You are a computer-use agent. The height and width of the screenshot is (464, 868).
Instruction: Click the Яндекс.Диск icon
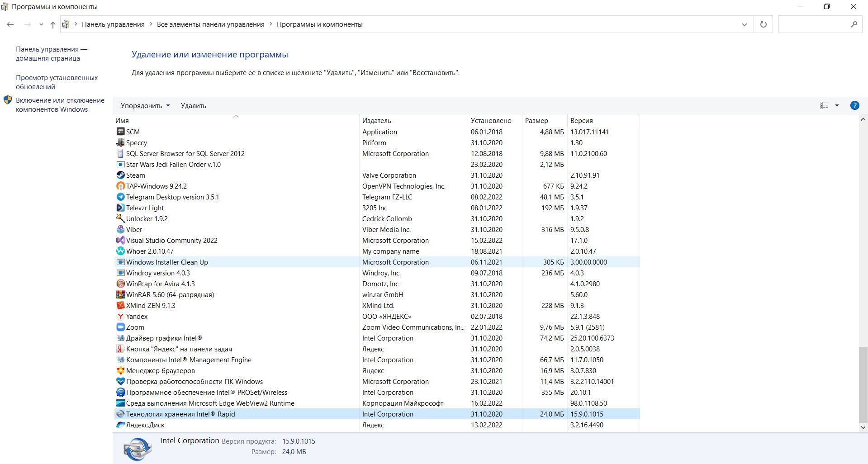[x=120, y=425]
